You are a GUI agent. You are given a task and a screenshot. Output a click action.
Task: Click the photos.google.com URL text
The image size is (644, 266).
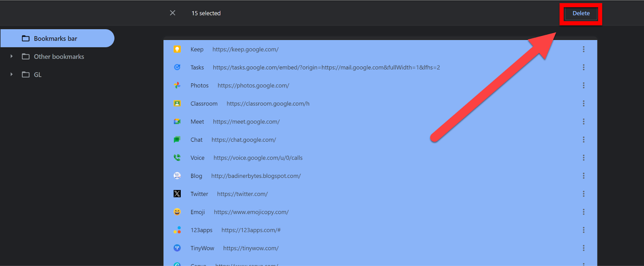(x=254, y=86)
